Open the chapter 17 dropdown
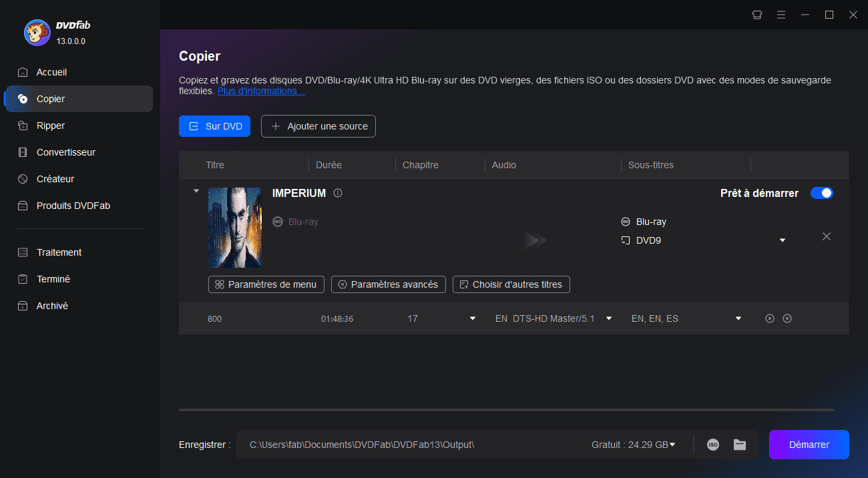The width and height of the screenshot is (868, 478). (473, 318)
